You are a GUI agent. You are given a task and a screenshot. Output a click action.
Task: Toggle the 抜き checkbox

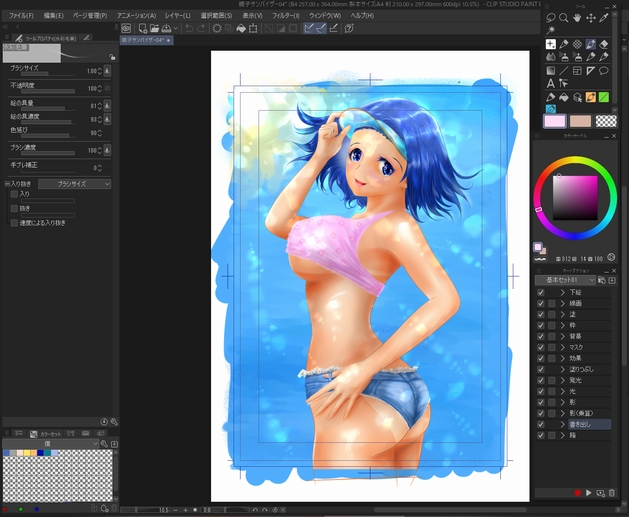tap(14, 209)
